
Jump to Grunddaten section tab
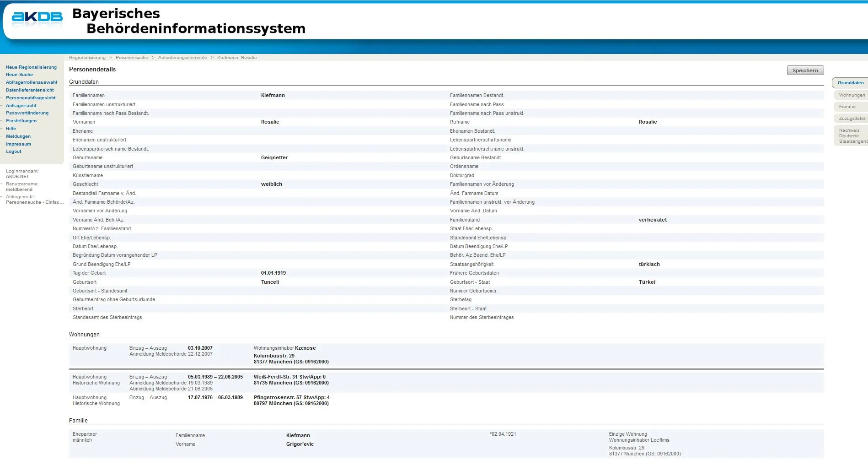point(850,83)
